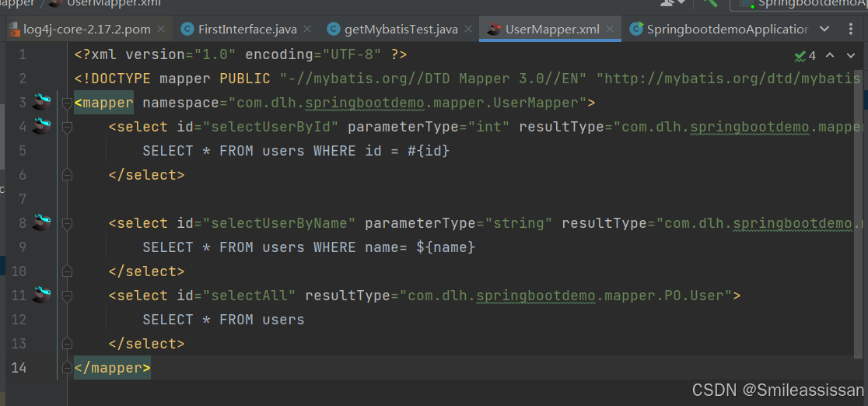Select the UserMapper.xml tab

(x=550, y=29)
